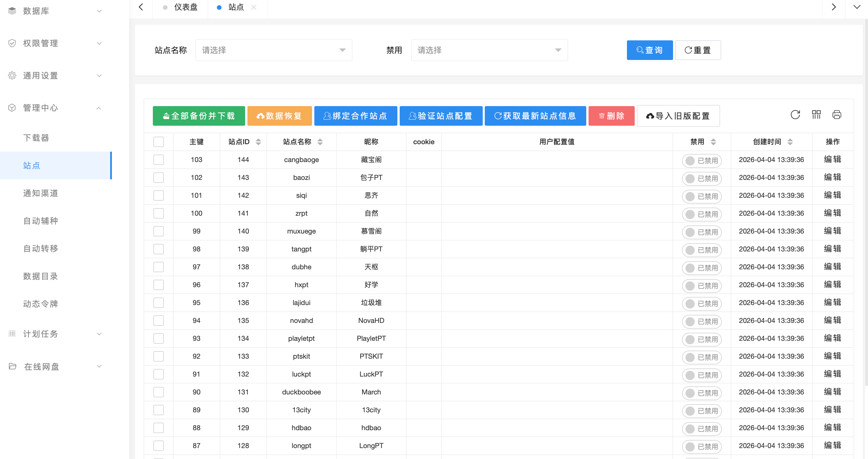Viewport: 868px width, 459px height.
Task: Tick the checkbox on the novahd row
Action: pyautogui.click(x=158, y=321)
